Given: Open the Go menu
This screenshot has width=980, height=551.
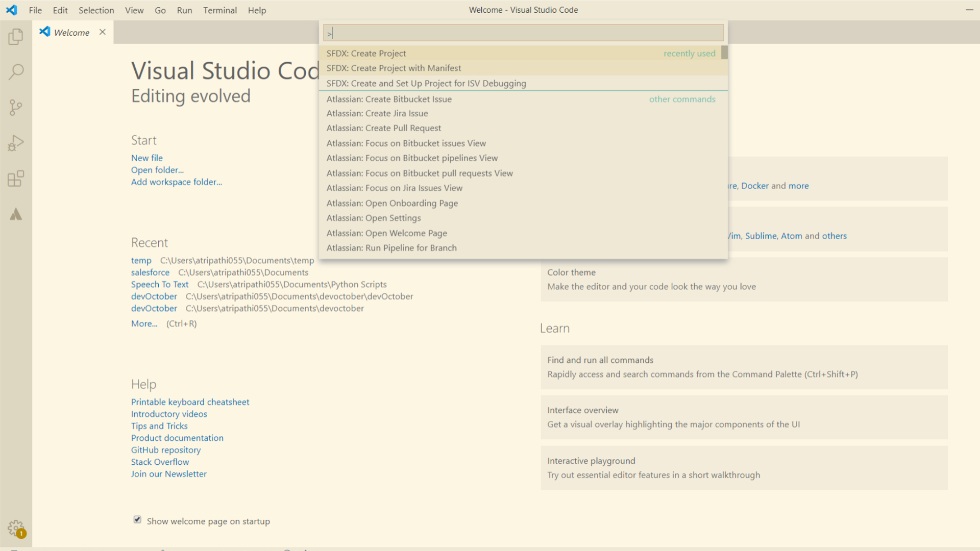Looking at the screenshot, I should point(160,10).
